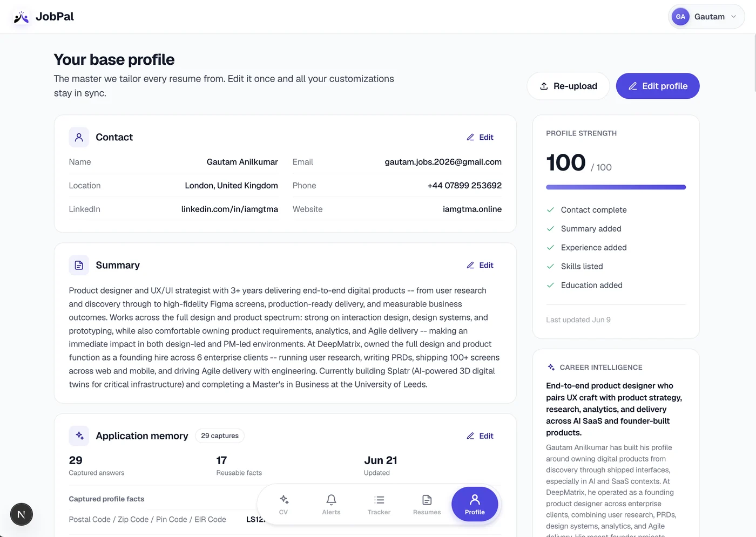
Task: Click the phone number +44 07899 253692
Action: coord(464,186)
